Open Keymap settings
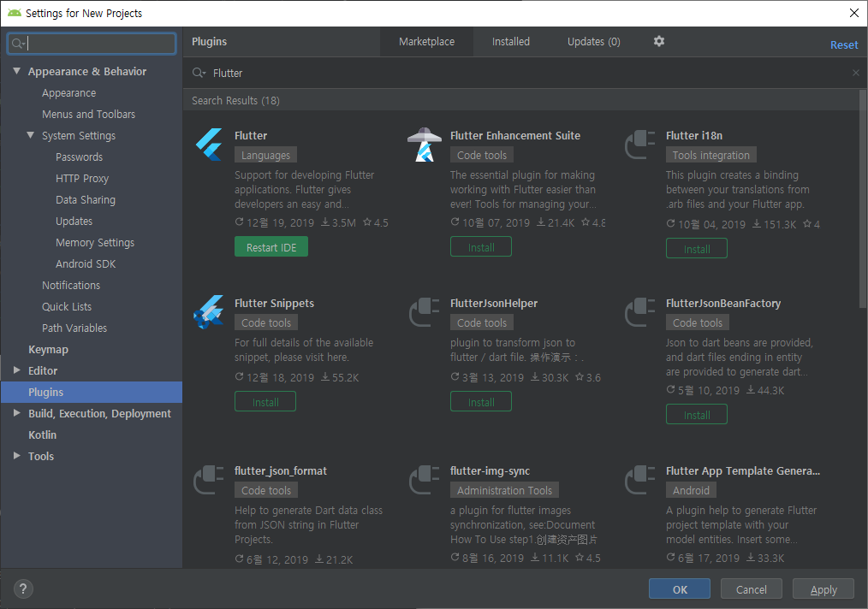 [x=48, y=349]
